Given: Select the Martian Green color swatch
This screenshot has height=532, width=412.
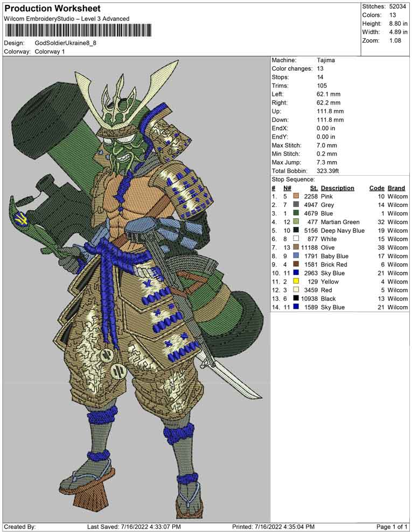Looking at the screenshot, I should pos(296,222).
